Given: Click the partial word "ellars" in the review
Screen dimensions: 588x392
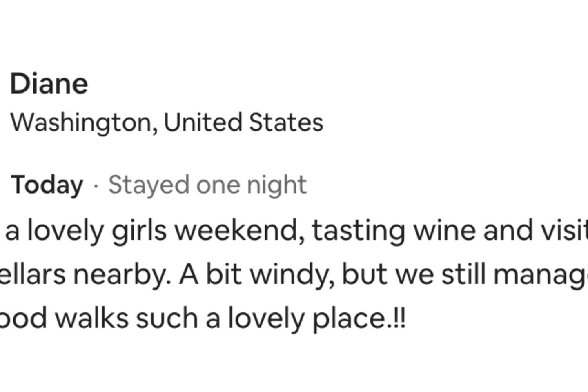Looking at the screenshot, I should point(33,274).
